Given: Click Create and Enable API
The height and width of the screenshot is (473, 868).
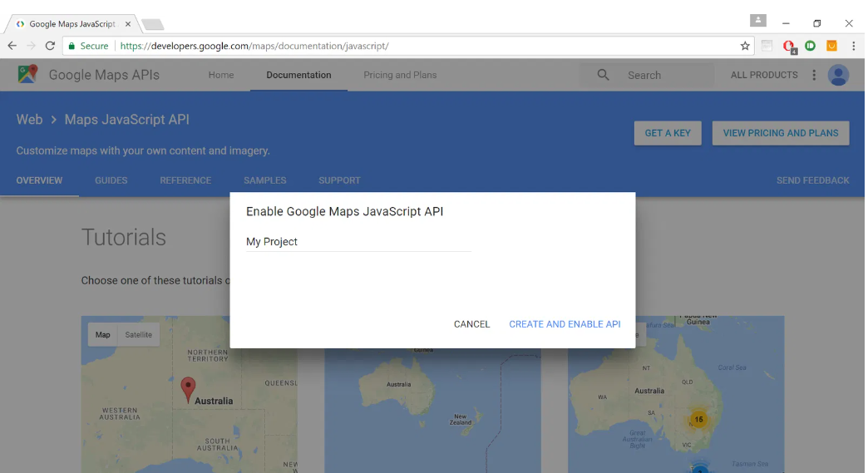Looking at the screenshot, I should [x=565, y=324].
